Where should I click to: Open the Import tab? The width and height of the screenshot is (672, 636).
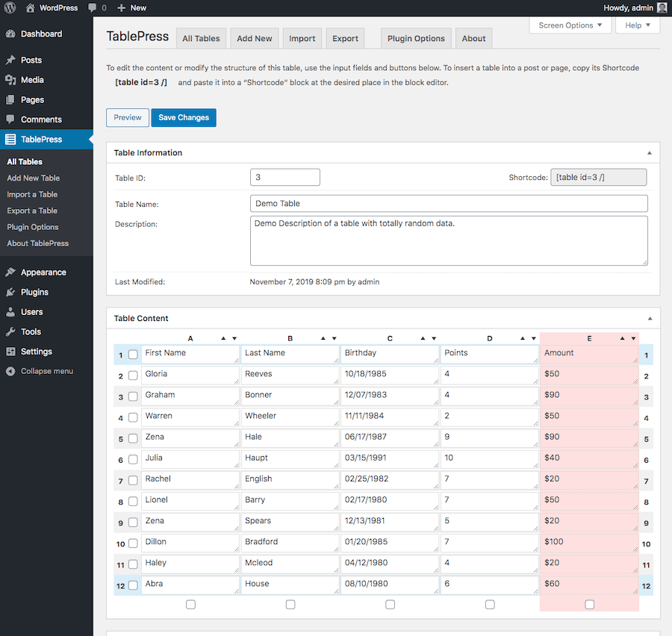pyautogui.click(x=302, y=39)
